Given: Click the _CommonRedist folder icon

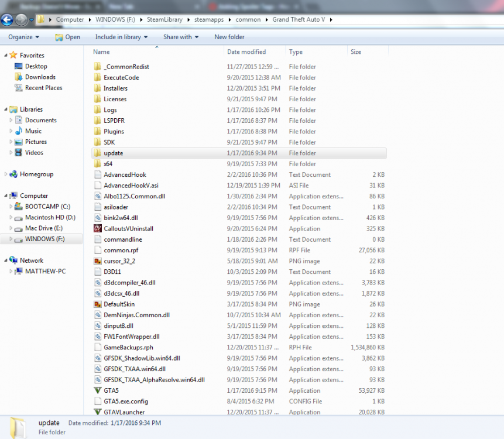Looking at the screenshot, I should [98, 67].
